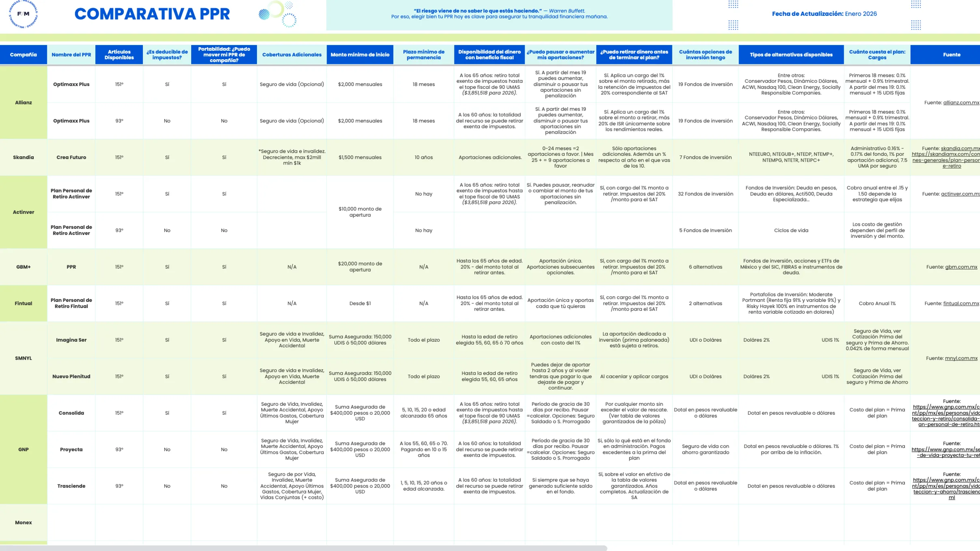Select the GNP company cell
This screenshot has width=980, height=551.
[24, 450]
